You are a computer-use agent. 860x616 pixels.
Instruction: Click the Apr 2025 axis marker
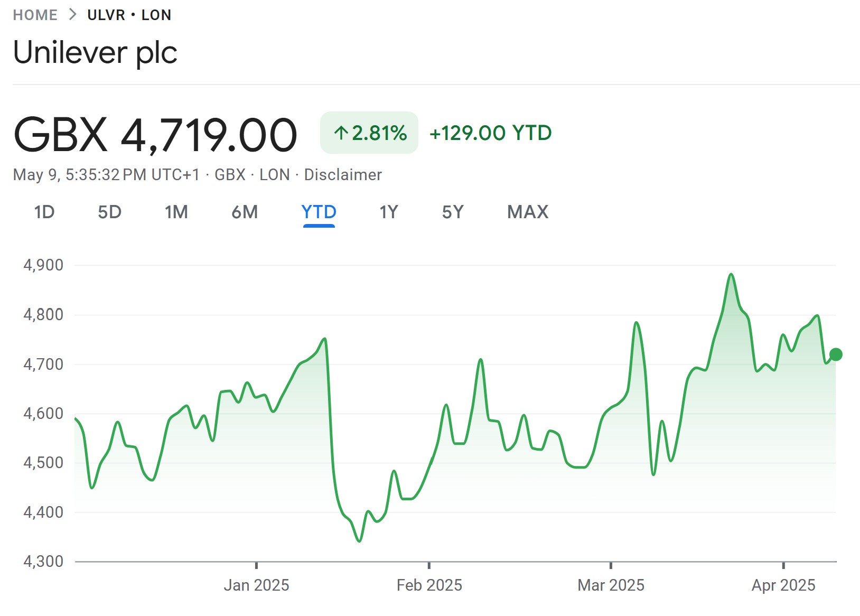coord(783,585)
